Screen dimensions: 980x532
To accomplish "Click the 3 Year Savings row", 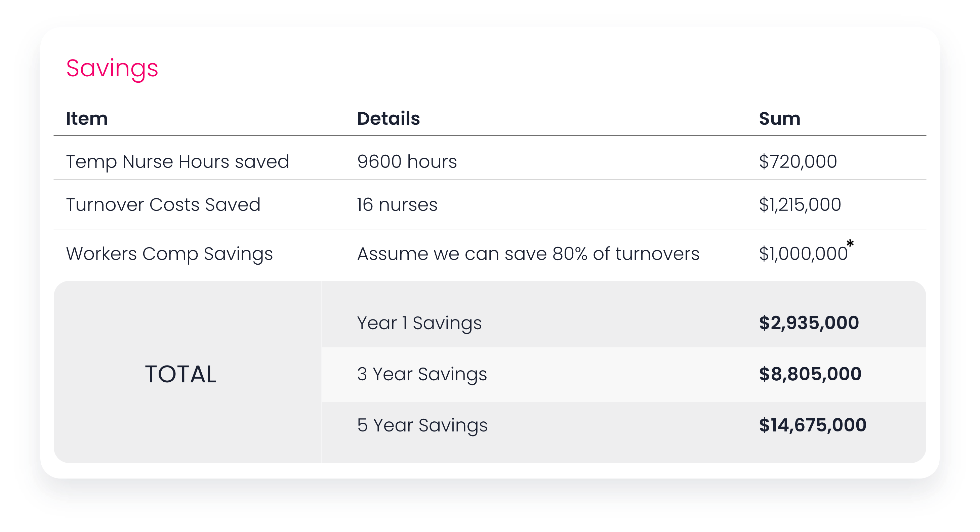I will click(x=624, y=375).
